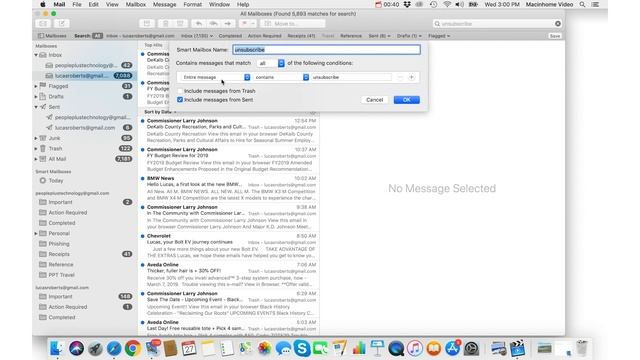This screenshot has width=640, height=360.
Task: Open the Chevrolet Bolt EV email
Action: click(x=229, y=246)
